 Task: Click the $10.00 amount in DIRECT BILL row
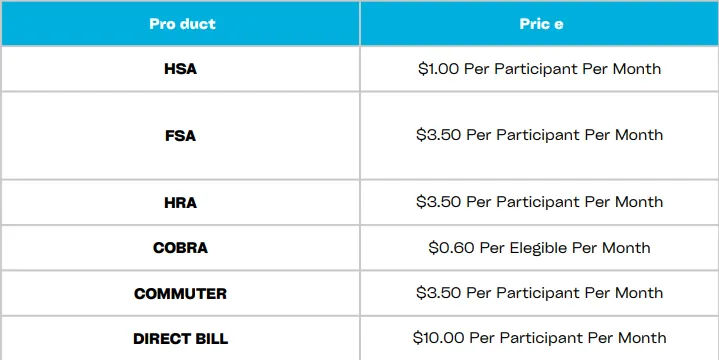point(439,338)
